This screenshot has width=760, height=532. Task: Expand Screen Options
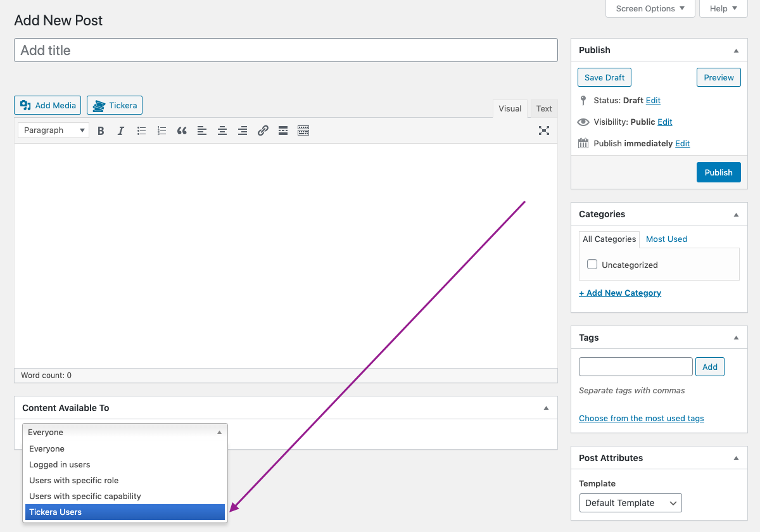coord(650,9)
